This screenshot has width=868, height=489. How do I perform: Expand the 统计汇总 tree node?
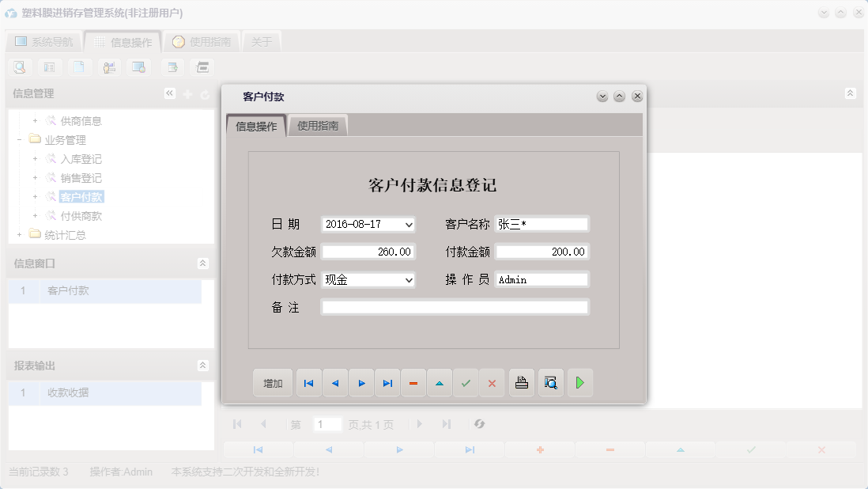tap(19, 234)
